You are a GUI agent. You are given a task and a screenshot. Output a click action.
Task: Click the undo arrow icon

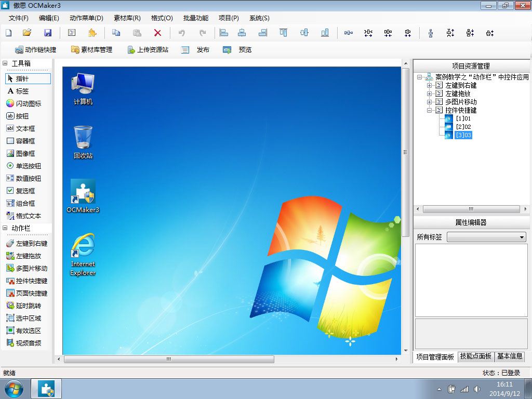tap(182, 33)
